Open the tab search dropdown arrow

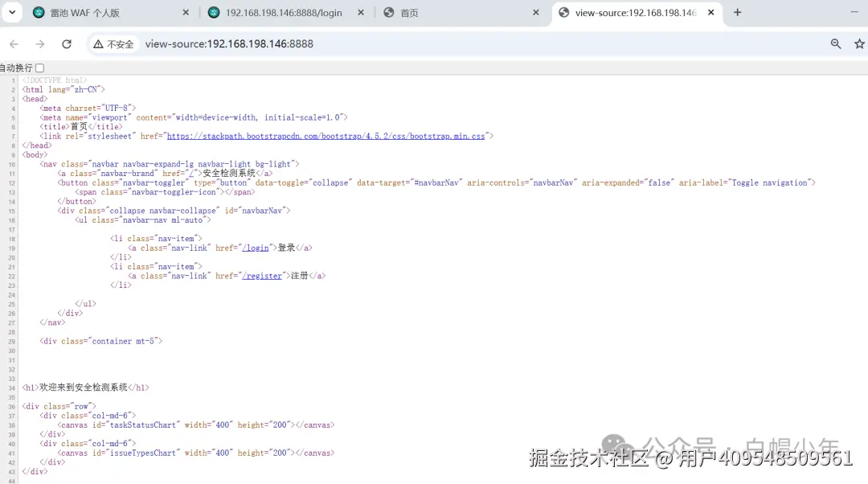[11, 12]
